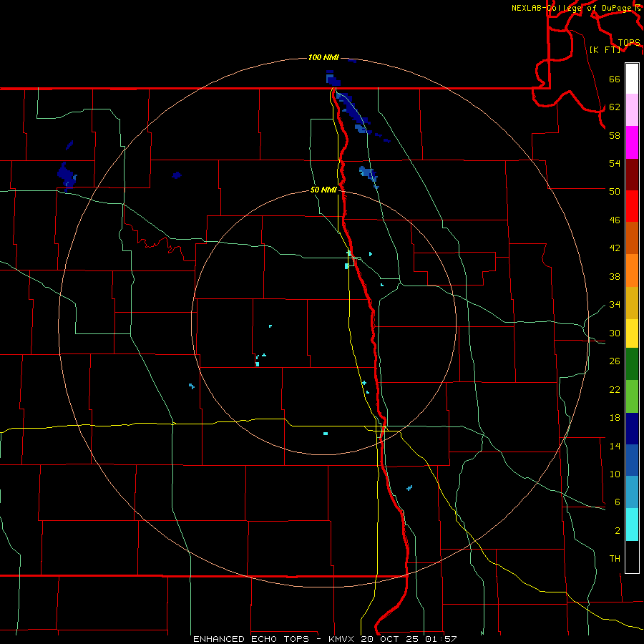The image size is (644, 644).
Task: Click the legend value 66
Action: 615,79
